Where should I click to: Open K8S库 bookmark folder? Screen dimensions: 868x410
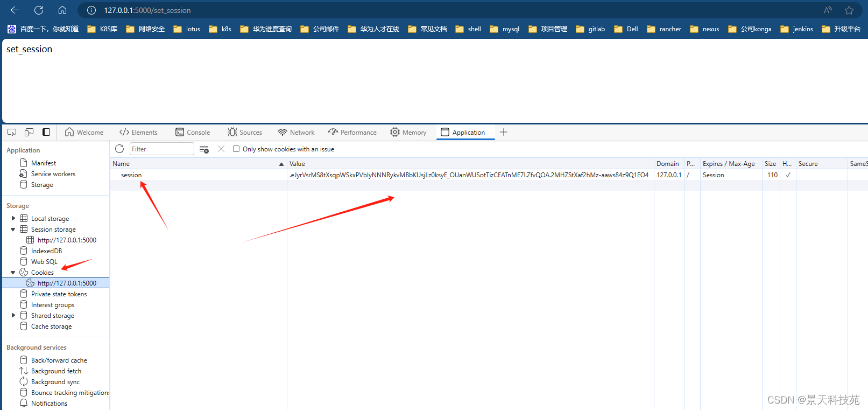(102, 29)
